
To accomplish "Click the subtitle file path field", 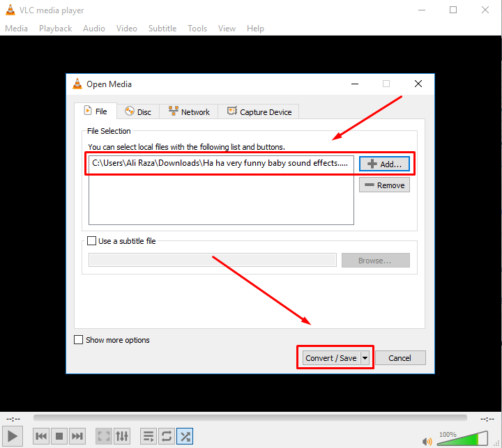I will pos(213,260).
